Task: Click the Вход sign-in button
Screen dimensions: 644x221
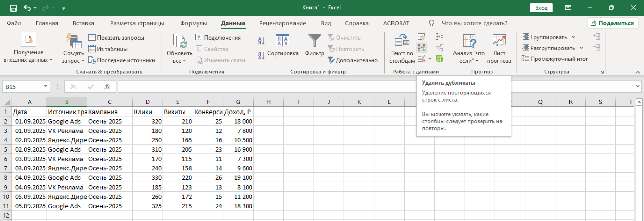Action: 541,8
